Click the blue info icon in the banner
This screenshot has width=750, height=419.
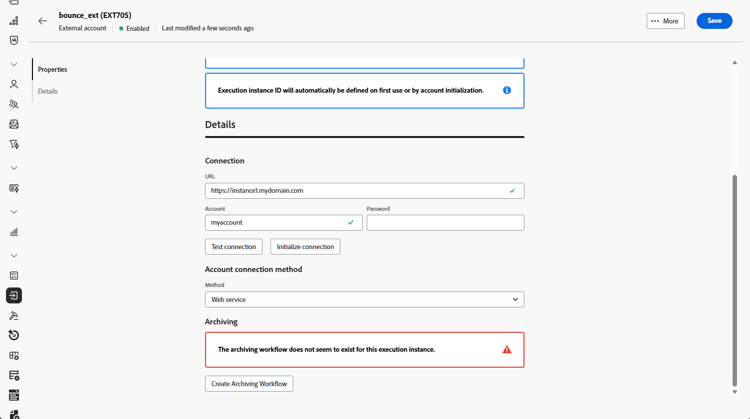coord(507,91)
